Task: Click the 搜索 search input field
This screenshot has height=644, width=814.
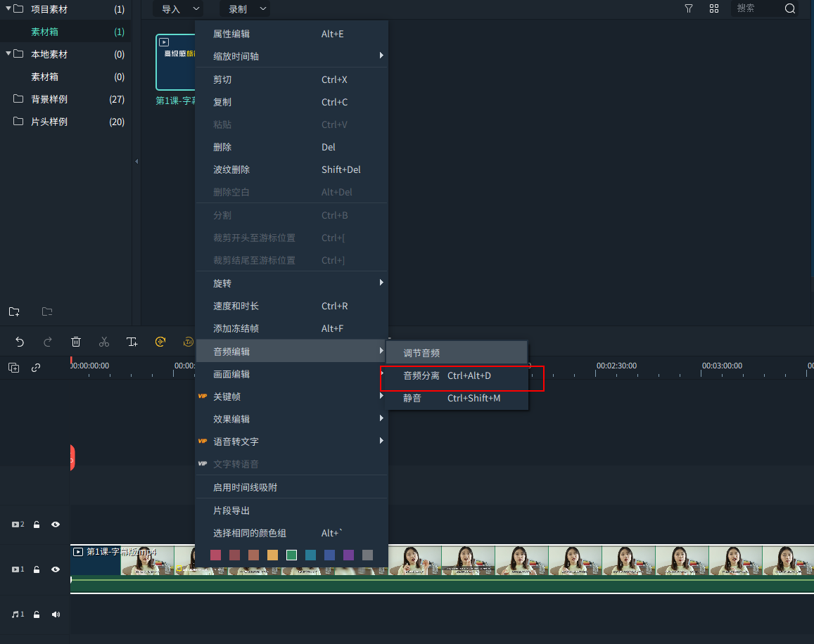Action: (757, 8)
